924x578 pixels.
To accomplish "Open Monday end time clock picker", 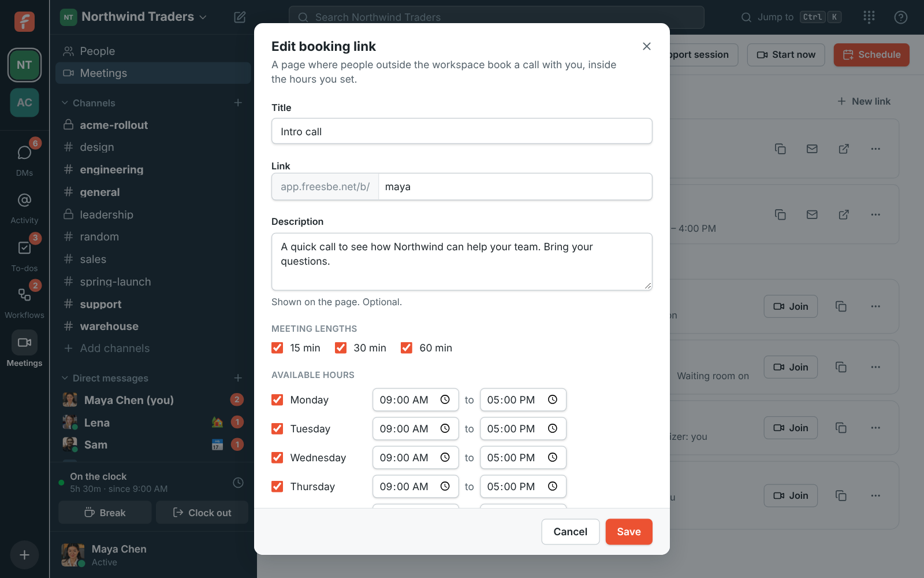I will click(553, 399).
